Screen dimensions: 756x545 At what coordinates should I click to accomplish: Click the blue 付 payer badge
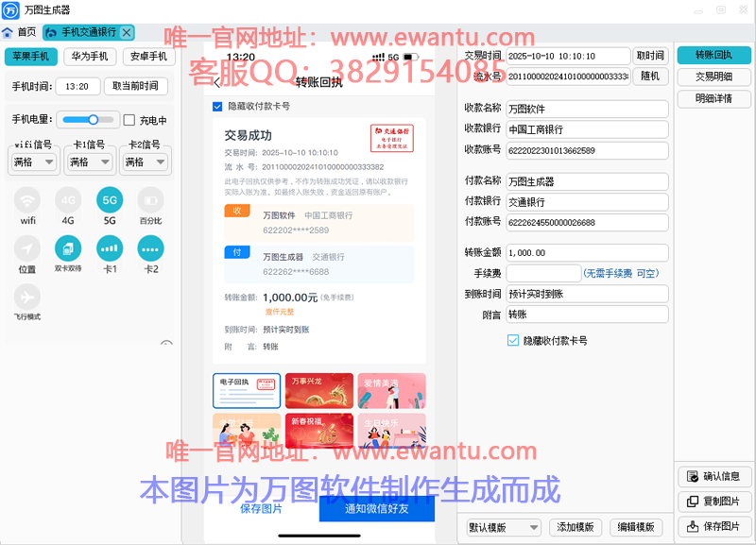237,252
